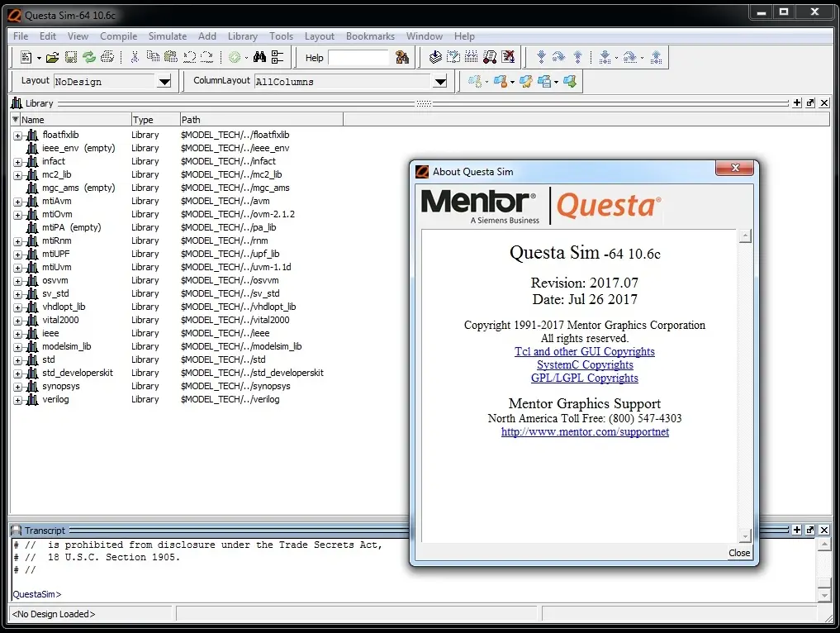Open SystemC Copyrights link
Image resolution: width=840 pixels, height=633 pixels.
coord(585,364)
